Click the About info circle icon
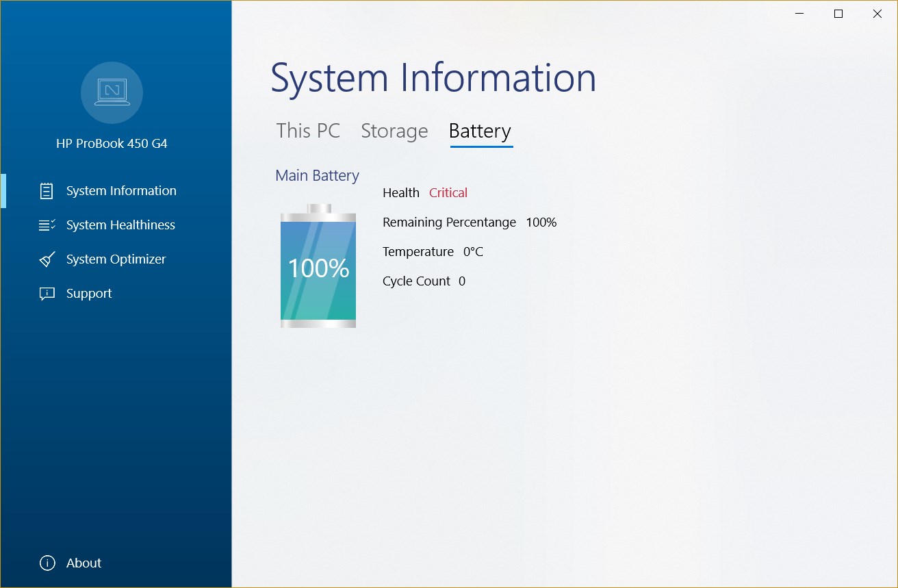This screenshot has height=588, width=898. point(47,563)
